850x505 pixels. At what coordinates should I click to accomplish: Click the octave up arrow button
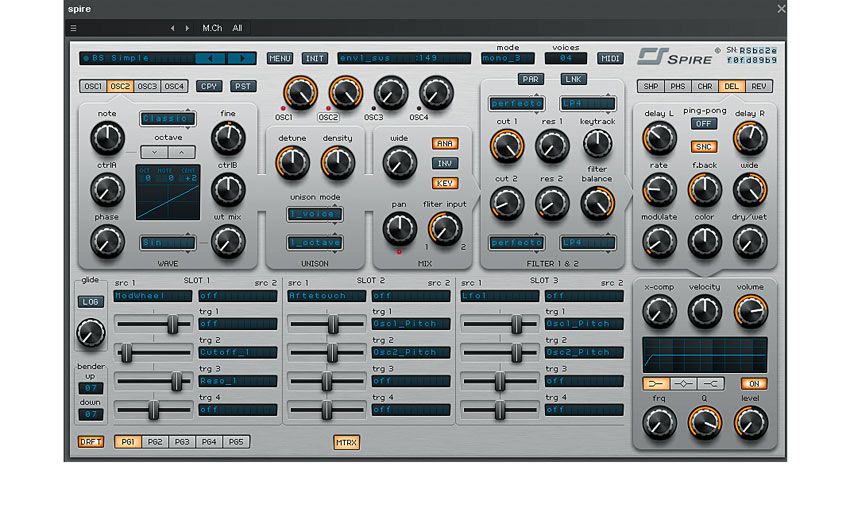[182, 152]
